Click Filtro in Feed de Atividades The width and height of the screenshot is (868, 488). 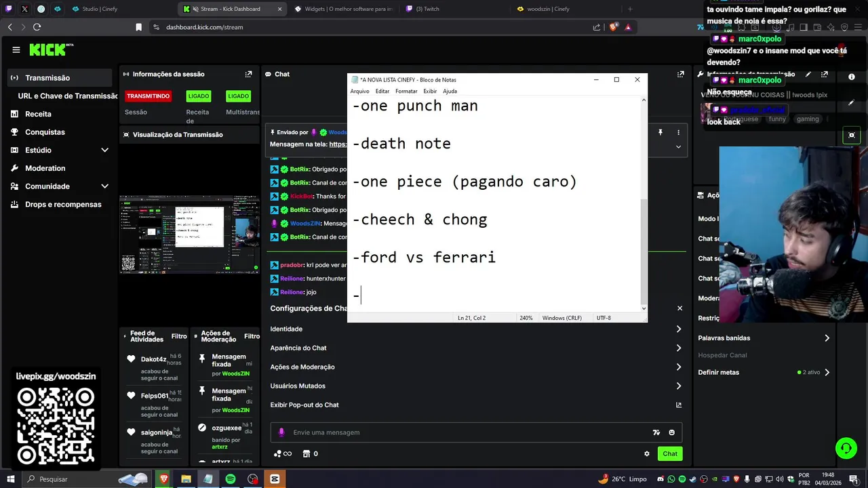179,336
